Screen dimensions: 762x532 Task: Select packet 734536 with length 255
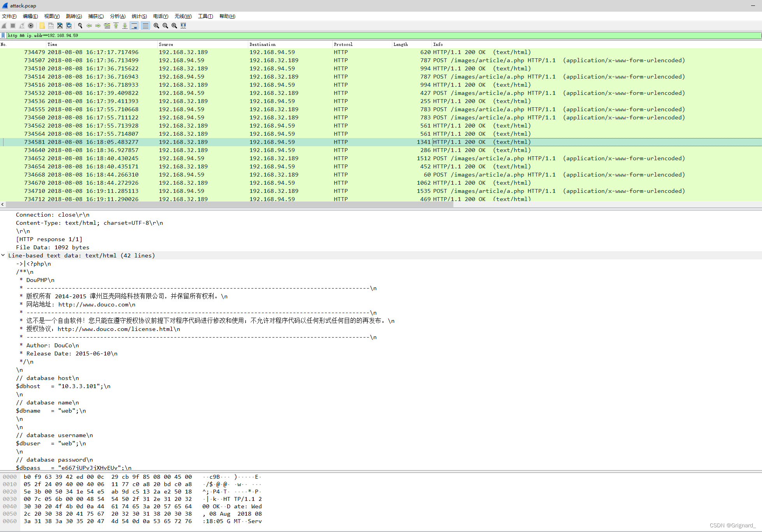pos(381,101)
